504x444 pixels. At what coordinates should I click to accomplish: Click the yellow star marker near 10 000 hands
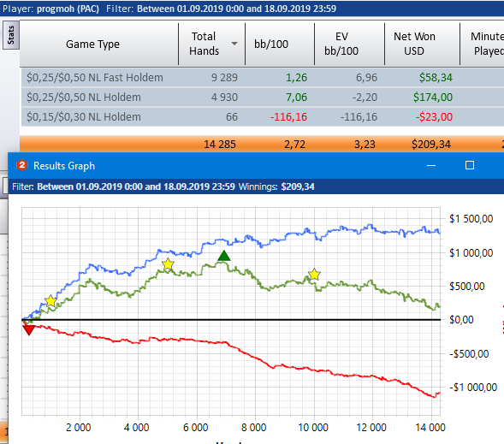tap(314, 275)
